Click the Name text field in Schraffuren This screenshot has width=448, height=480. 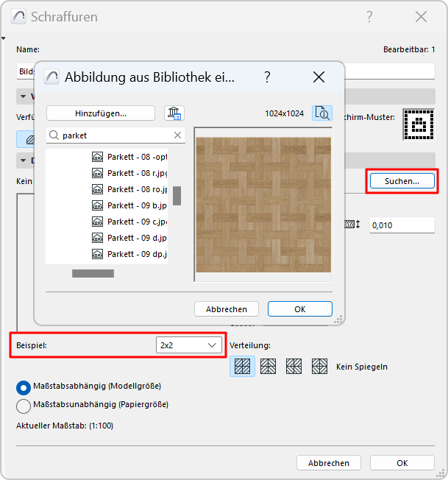click(x=225, y=71)
